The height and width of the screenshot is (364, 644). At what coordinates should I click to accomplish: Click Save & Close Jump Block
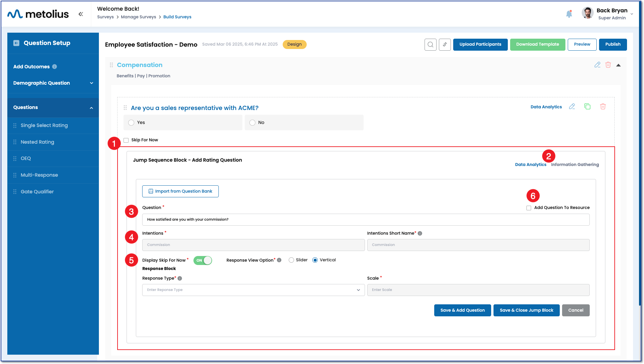[x=526, y=310]
